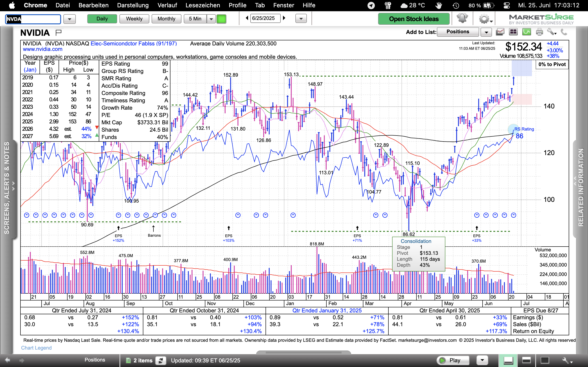Viewport: 588px width, 367px height.
Task: Open the 5 Min interval dropdown arrow
Action: (211, 19)
